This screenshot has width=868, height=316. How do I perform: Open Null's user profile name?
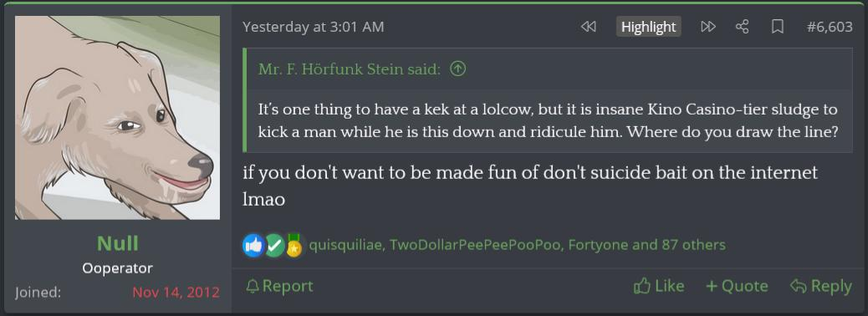[x=117, y=243]
